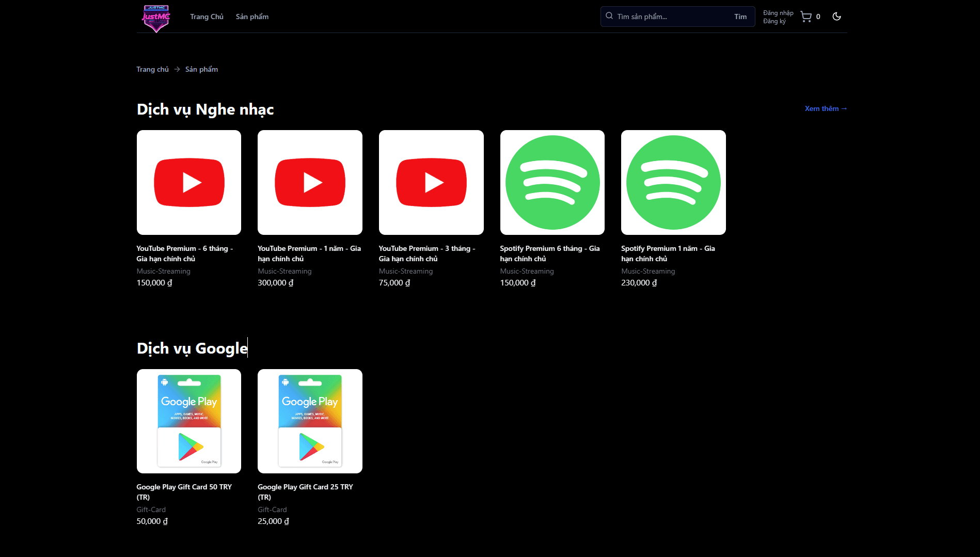This screenshot has height=557, width=980.
Task: Open YouTube Premium 6 tháng thumbnail
Action: [x=189, y=182]
